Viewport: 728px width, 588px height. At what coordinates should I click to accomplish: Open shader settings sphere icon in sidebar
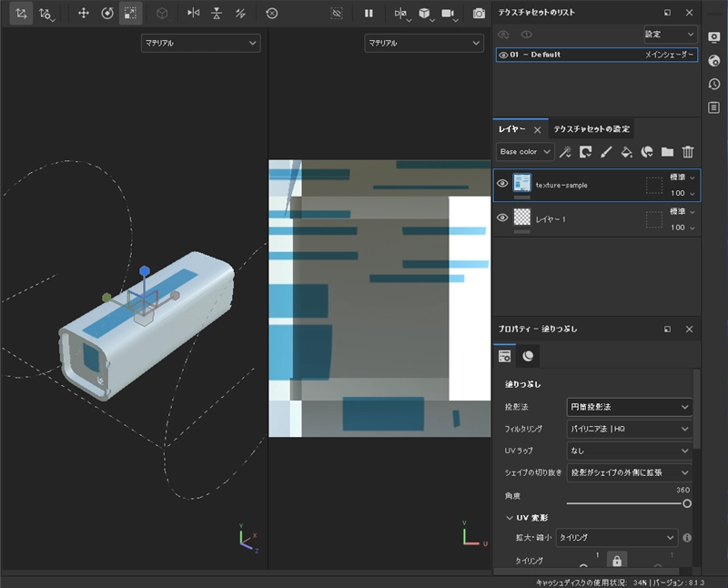714,60
